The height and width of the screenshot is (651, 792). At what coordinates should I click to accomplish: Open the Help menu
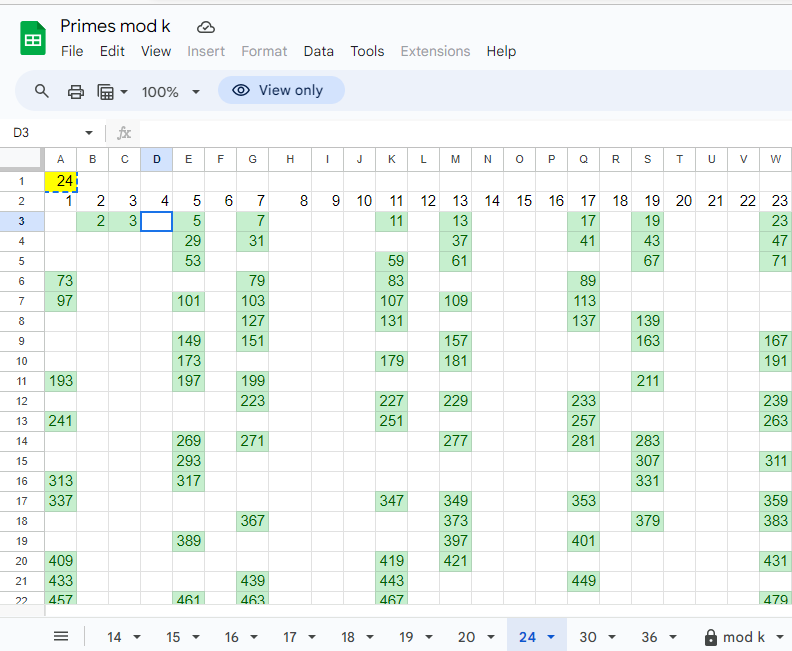pyautogui.click(x=501, y=51)
